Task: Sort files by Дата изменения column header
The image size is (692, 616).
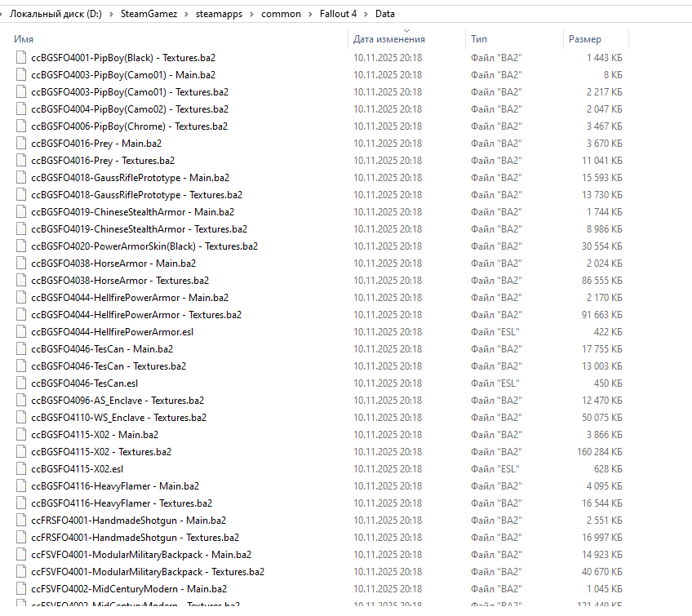Action: (388, 39)
